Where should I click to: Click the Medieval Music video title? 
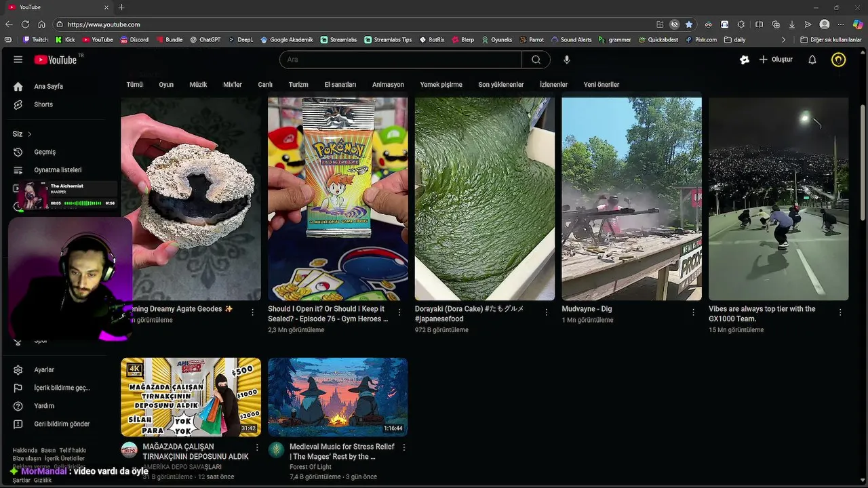(342, 451)
